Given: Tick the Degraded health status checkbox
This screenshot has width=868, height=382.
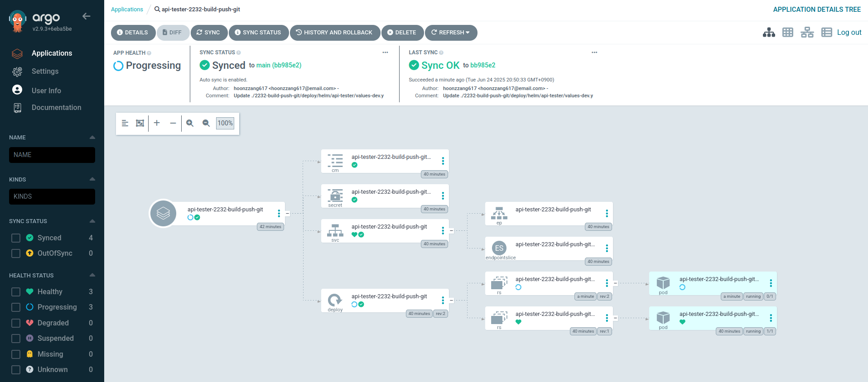Looking at the screenshot, I should point(16,323).
